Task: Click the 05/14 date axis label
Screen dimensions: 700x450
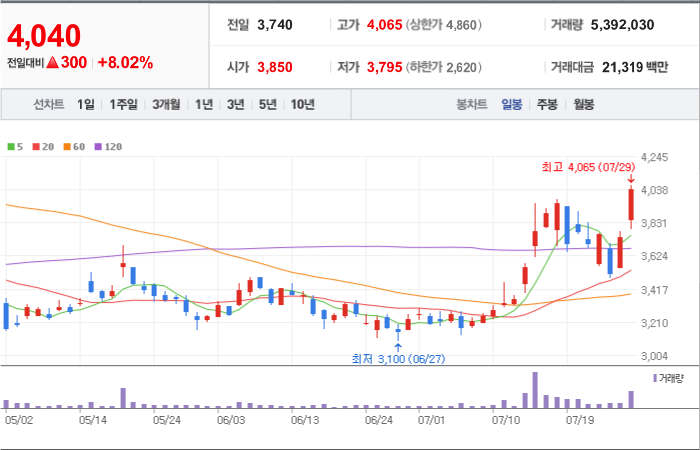Action: [x=92, y=420]
